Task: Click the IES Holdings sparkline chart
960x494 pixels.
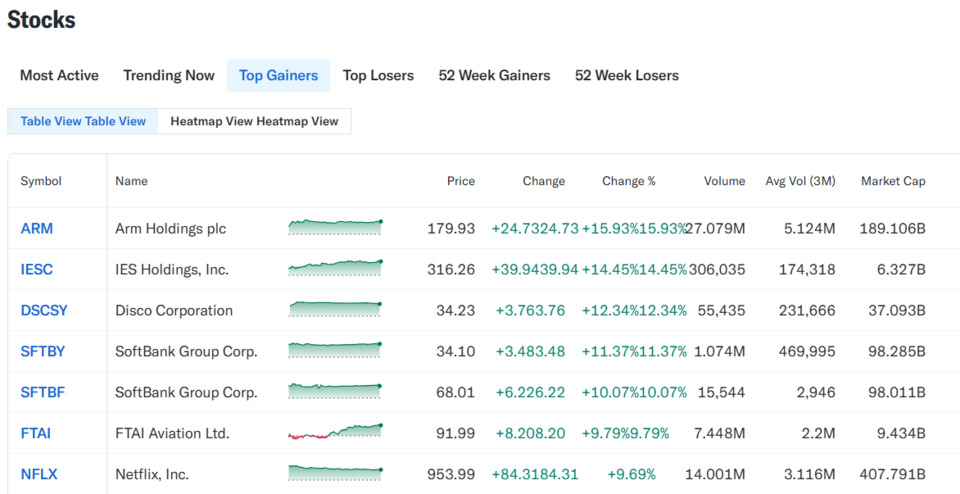Action: coord(335,268)
